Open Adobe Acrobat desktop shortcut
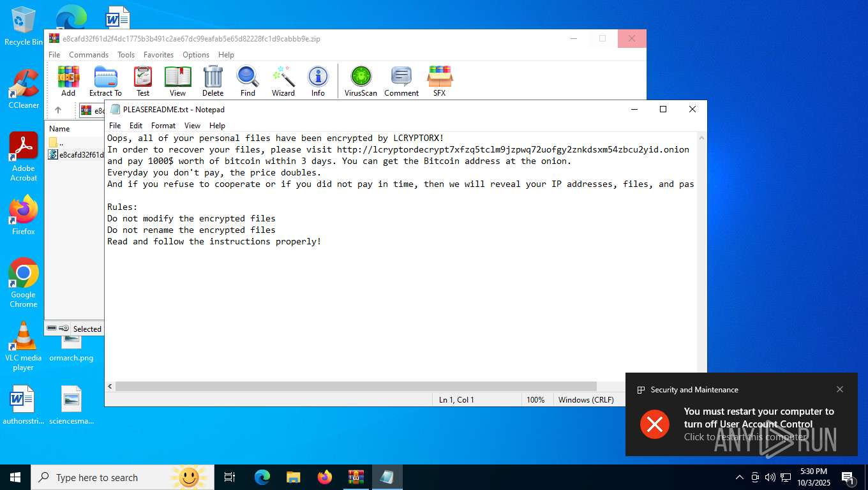Image resolution: width=868 pixels, height=490 pixels. coord(24,157)
